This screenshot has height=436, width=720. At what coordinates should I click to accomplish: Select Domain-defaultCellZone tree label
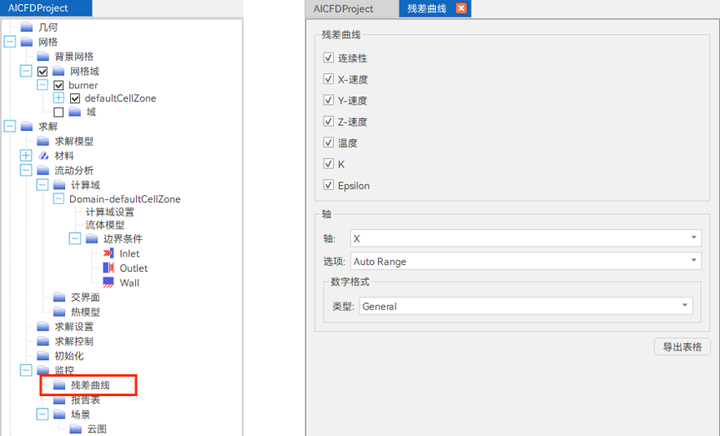tap(125, 199)
